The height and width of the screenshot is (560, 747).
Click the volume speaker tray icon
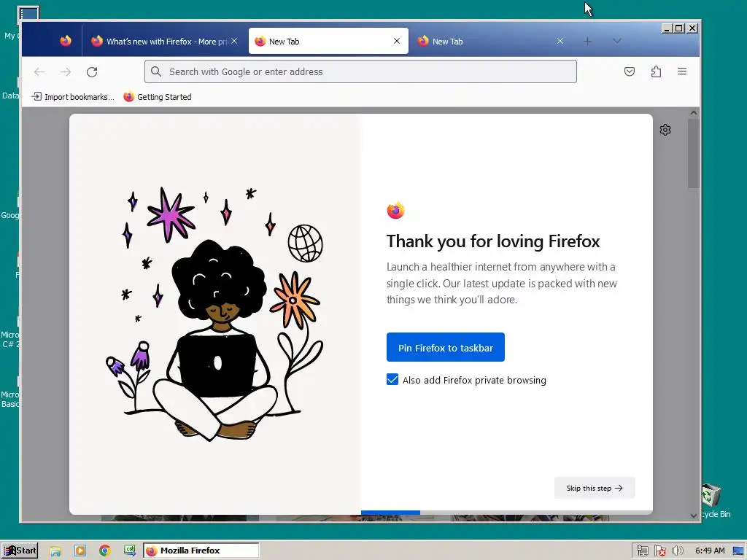[x=677, y=551]
